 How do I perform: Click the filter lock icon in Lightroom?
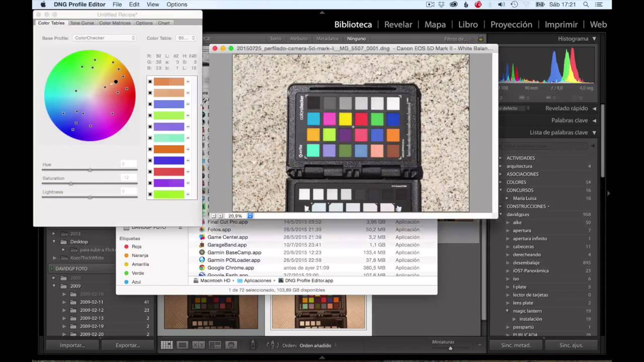481,39
